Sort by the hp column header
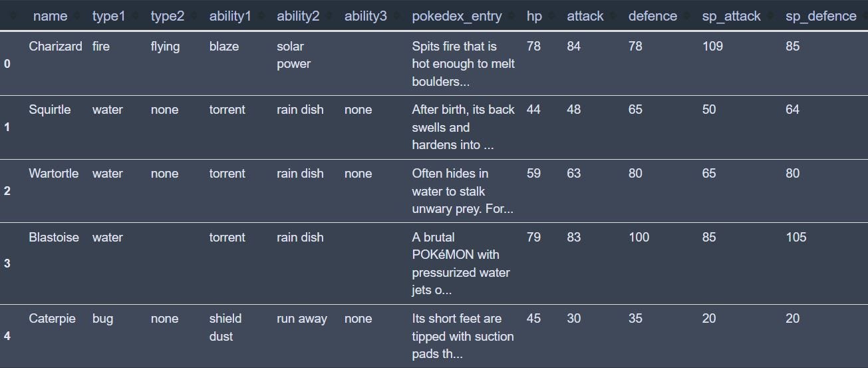The height and width of the screenshot is (368, 868). click(534, 16)
